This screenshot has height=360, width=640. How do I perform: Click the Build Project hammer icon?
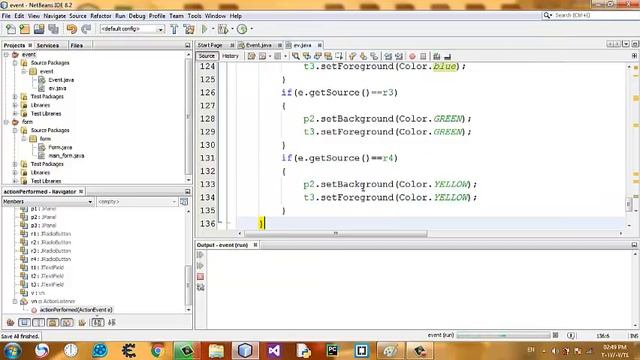(x=174, y=29)
